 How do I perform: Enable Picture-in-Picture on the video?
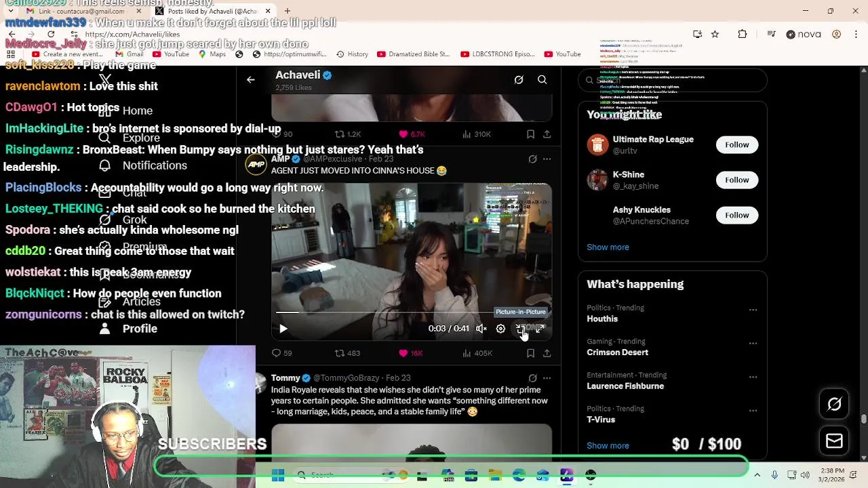pos(520,329)
